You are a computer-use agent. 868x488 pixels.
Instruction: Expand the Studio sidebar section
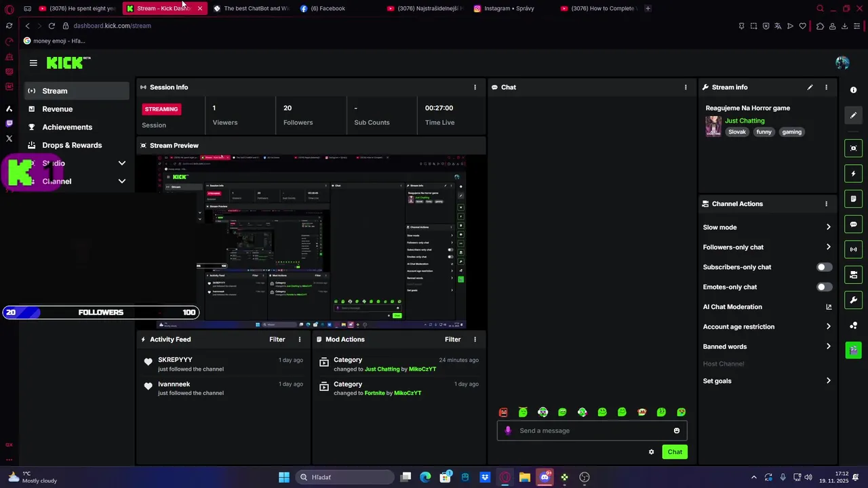click(x=122, y=163)
